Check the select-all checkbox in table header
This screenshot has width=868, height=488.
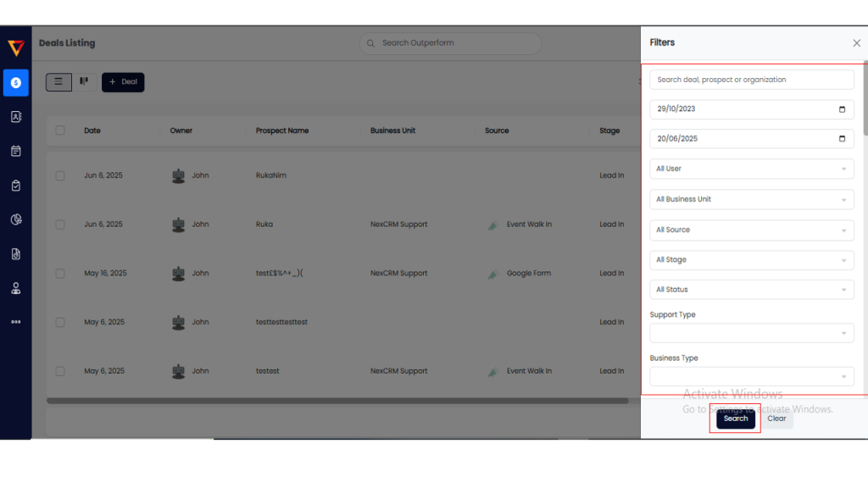[60, 130]
